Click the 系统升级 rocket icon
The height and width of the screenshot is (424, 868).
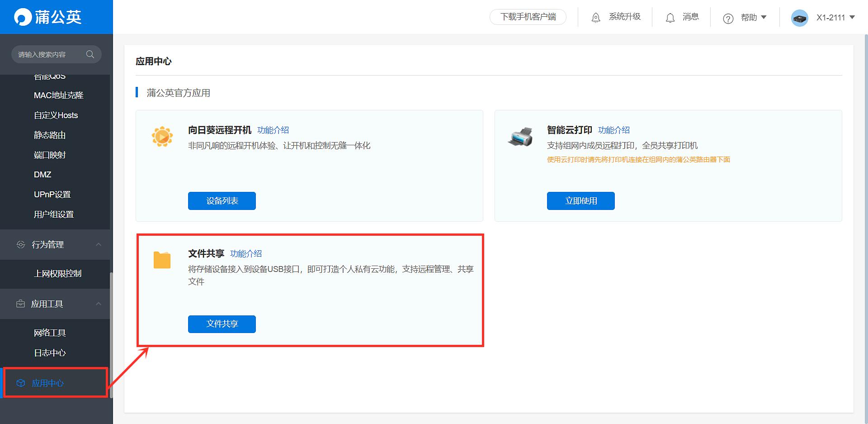point(596,18)
